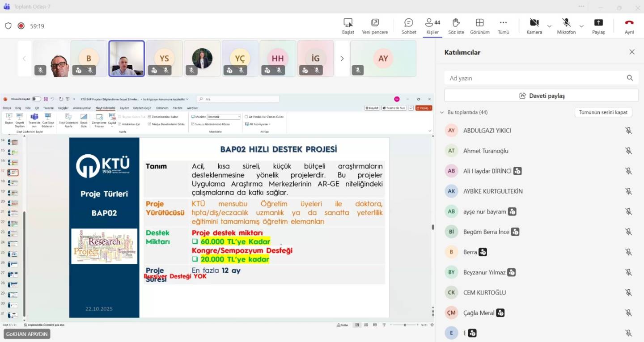The height and width of the screenshot is (342, 644).
Task: Toggle the Mikrofon mute state
Action: 566,23
